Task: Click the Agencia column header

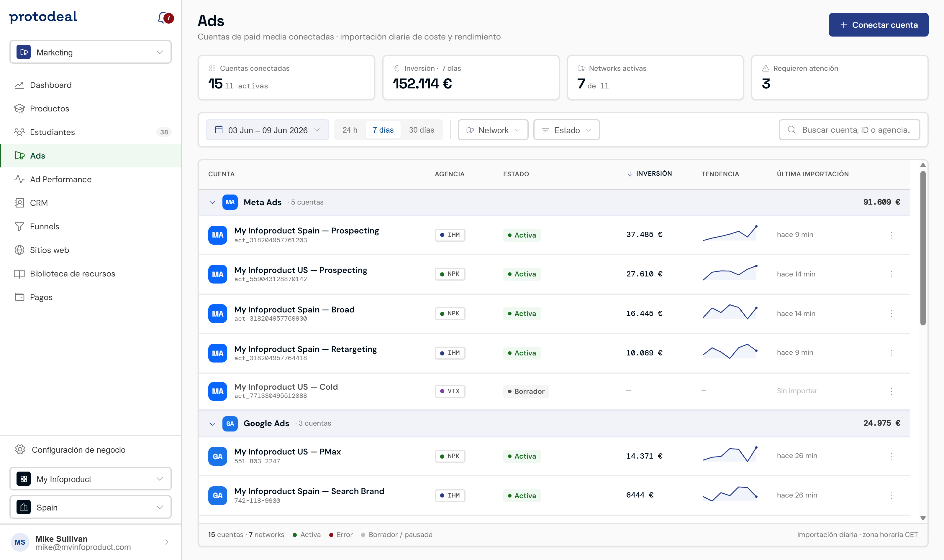Action: tap(449, 174)
